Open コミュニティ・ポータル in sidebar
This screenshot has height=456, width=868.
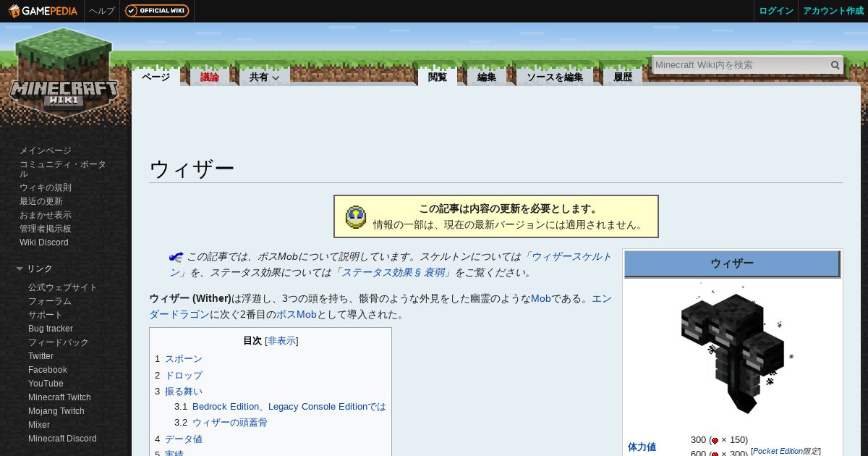point(63,169)
